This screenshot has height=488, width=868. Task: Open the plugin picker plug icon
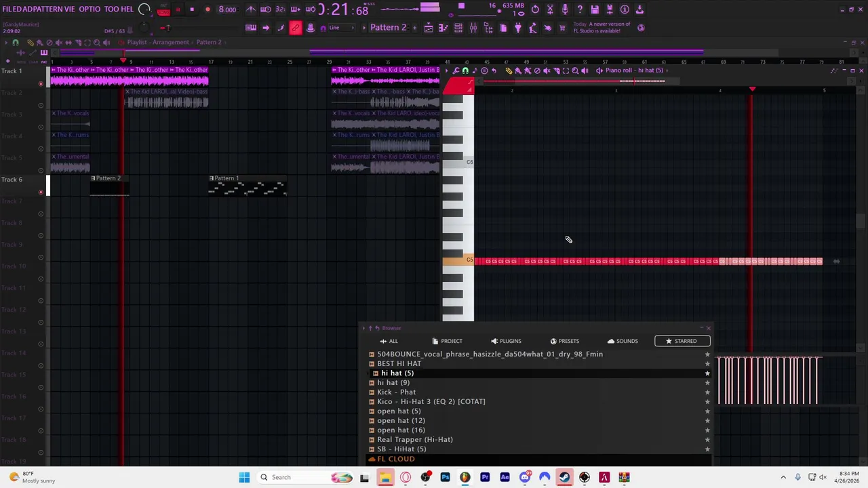pos(517,28)
